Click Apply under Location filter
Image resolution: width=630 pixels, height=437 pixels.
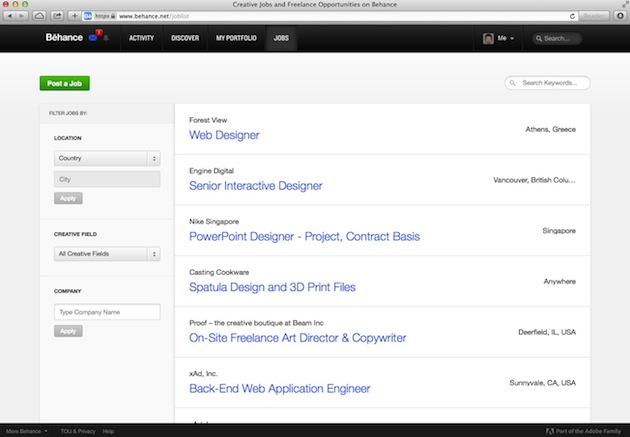pyautogui.click(x=68, y=198)
